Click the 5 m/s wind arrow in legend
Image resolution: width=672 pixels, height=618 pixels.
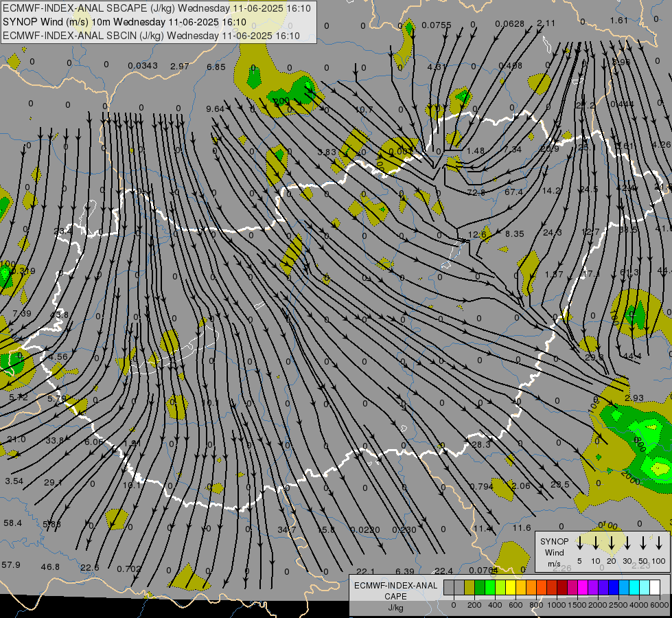click(579, 543)
